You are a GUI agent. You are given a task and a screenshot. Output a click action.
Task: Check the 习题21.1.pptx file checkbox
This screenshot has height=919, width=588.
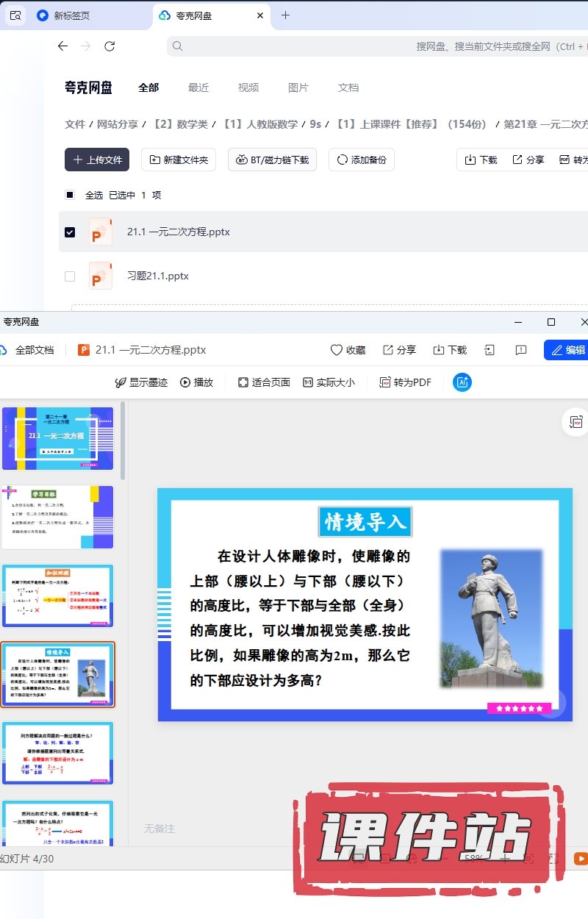(70, 276)
